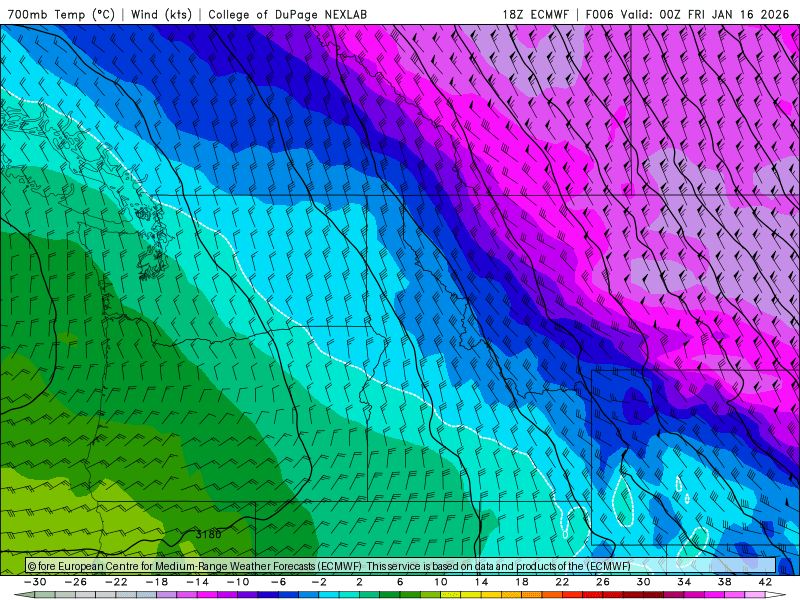This screenshot has width=800, height=600.
Task: Select the 'Wind (kts)' header label
Action: tap(161, 15)
